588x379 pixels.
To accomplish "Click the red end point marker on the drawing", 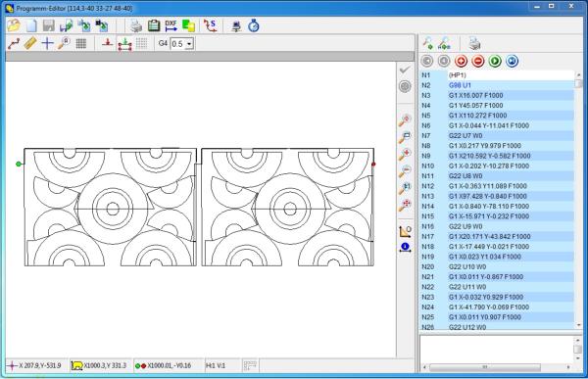I will tap(373, 164).
